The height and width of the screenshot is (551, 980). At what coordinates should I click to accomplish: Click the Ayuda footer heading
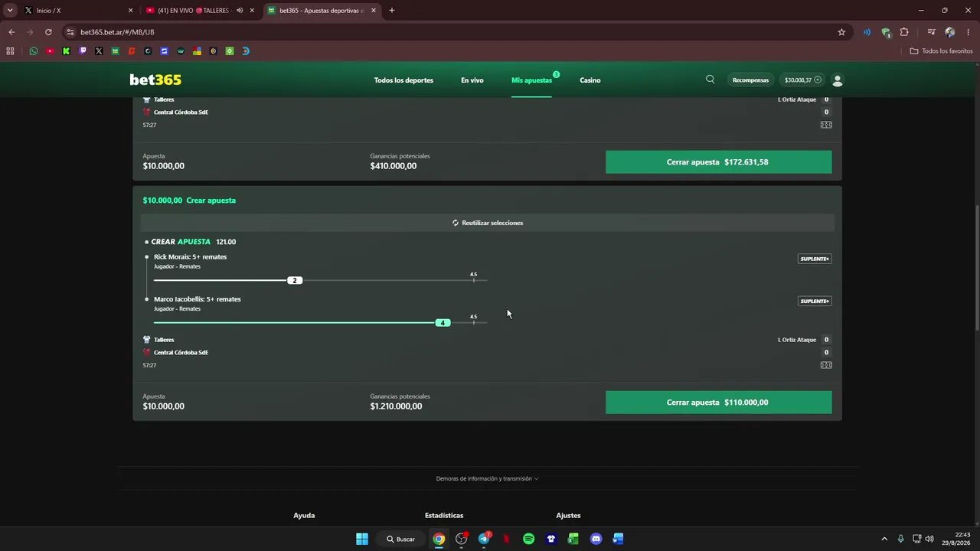(x=304, y=515)
